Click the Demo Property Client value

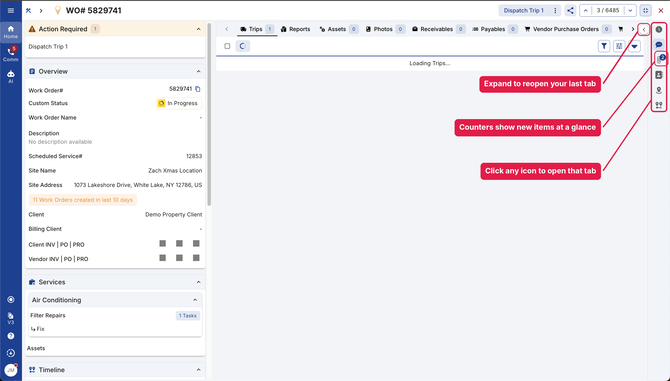173,214
